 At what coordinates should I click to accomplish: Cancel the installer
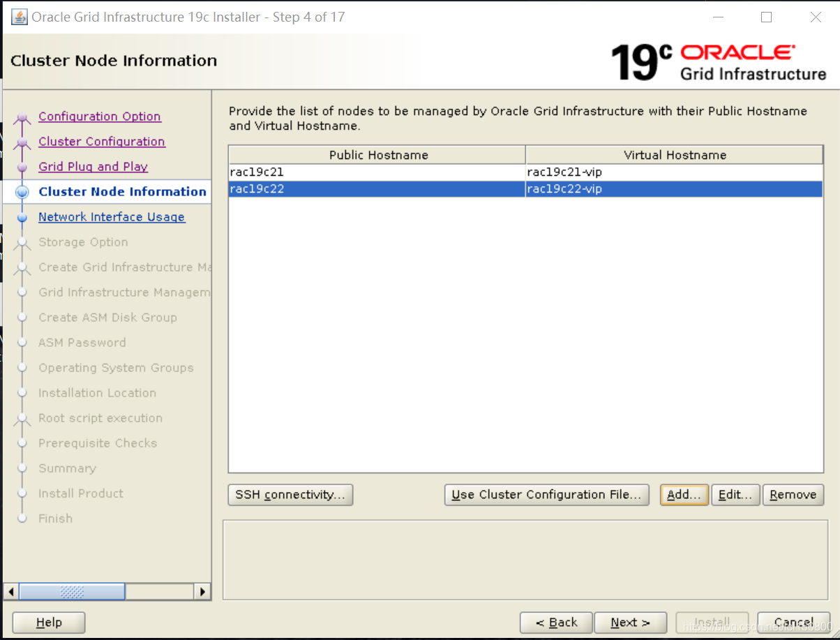point(793,623)
